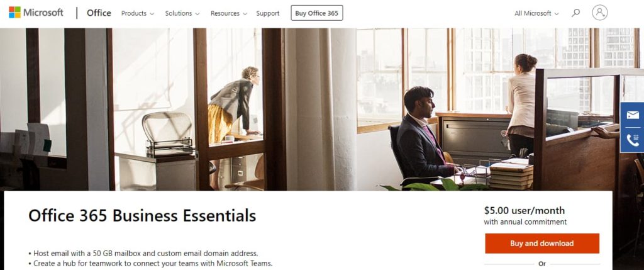Click the blue envelope contact icon
This screenshot has width=644, height=270.
(x=633, y=115)
